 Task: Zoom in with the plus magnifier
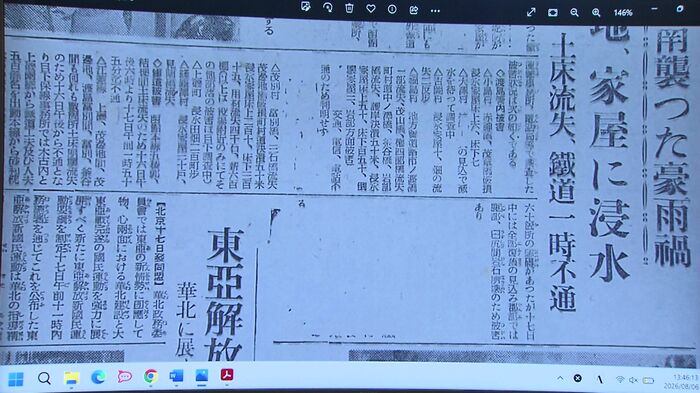596,13
